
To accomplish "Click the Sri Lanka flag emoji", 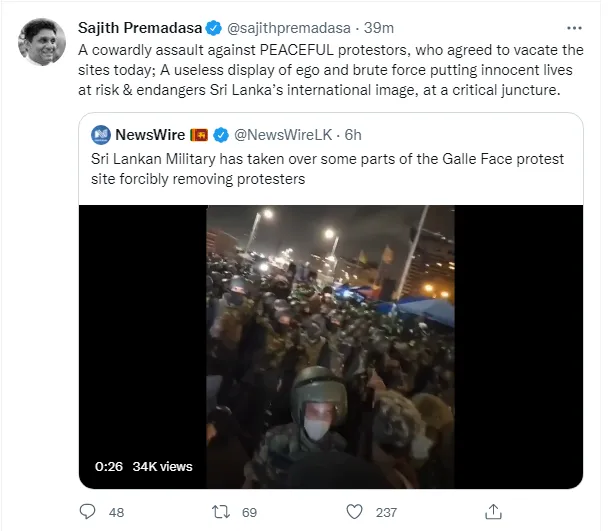I will [x=199, y=135].
